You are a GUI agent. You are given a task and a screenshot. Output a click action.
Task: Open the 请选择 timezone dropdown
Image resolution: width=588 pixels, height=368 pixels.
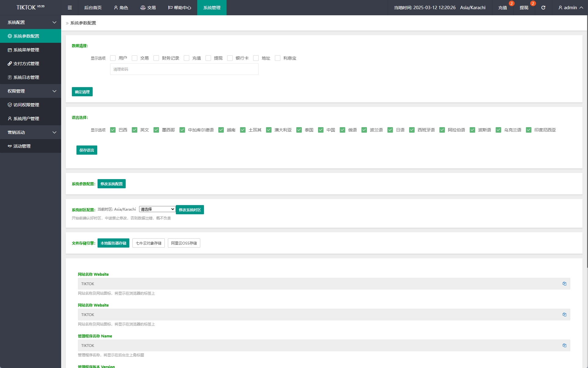[x=157, y=209]
